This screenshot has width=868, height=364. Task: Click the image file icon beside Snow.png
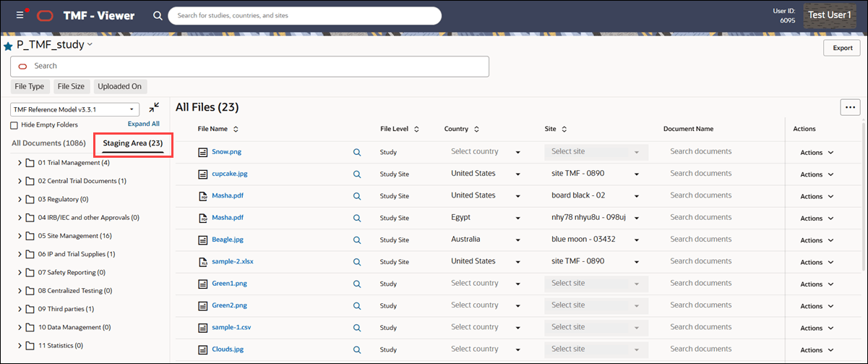pyautogui.click(x=203, y=152)
